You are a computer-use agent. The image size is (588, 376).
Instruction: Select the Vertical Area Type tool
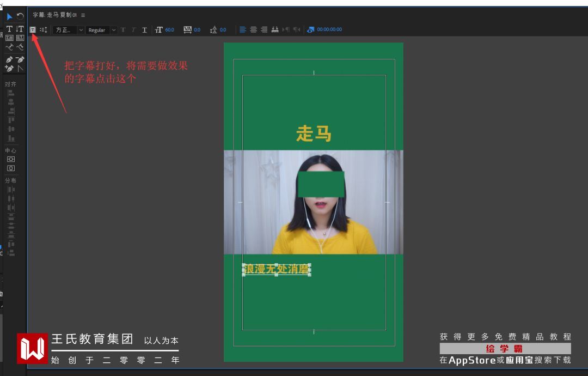click(x=20, y=38)
